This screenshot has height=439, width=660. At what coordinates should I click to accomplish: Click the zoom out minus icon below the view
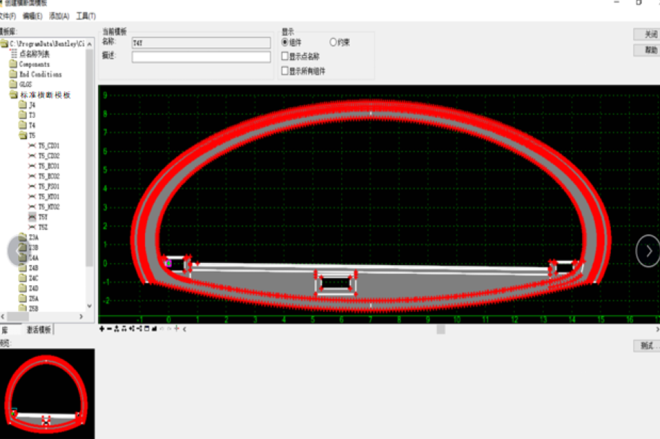pyautogui.click(x=109, y=328)
